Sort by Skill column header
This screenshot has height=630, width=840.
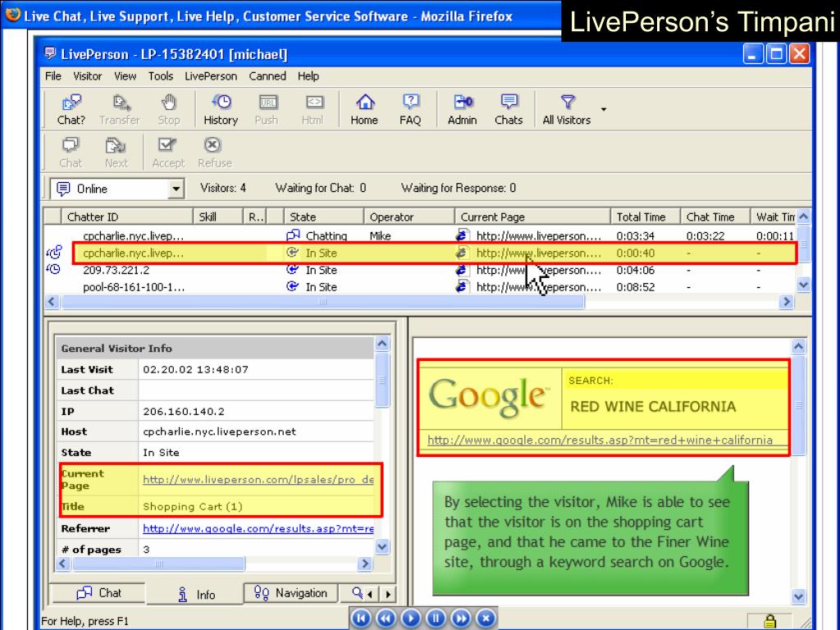coord(217,217)
